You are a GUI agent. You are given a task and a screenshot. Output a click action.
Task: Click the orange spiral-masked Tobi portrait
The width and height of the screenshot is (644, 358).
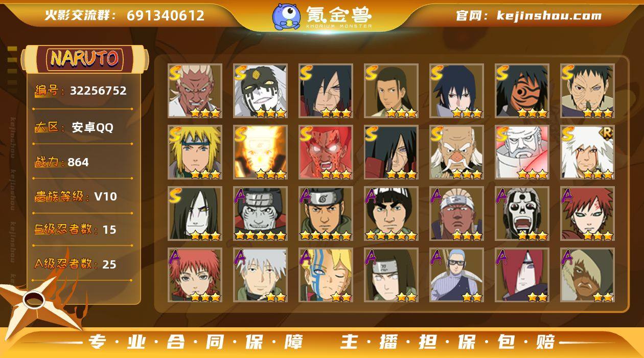pos(522,91)
